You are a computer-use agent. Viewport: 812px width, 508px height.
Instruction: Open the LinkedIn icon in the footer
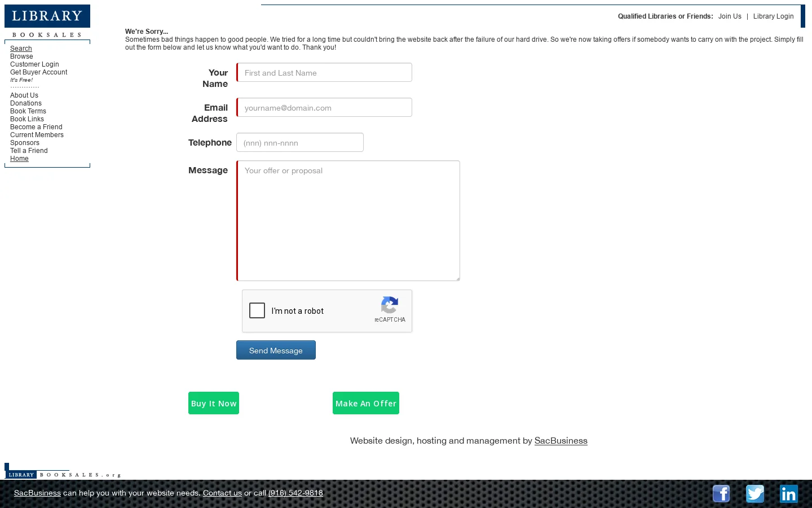pos(789,494)
